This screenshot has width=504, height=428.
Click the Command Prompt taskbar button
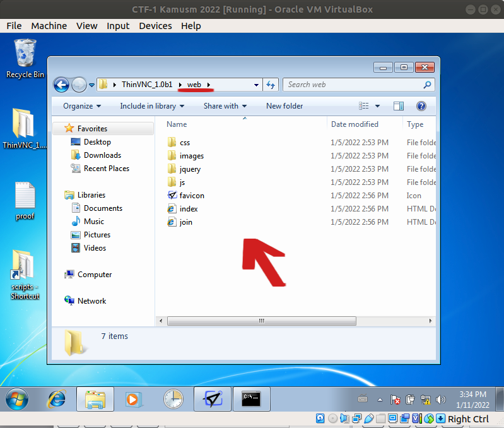pyautogui.click(x=251, y=399)
